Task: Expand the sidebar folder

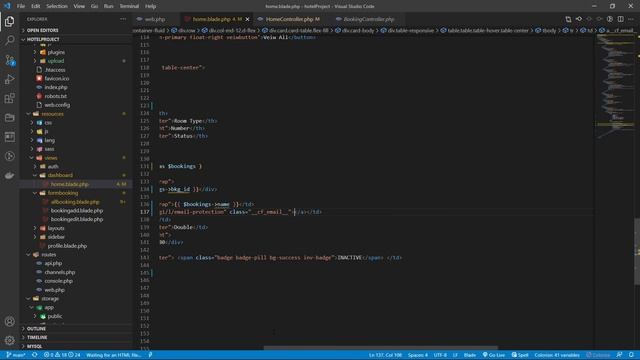Action: pos(56,237)
